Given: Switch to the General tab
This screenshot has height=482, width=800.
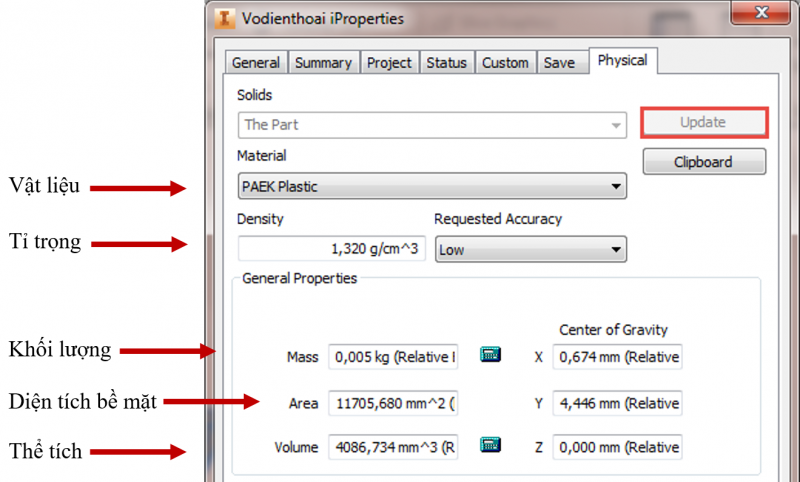Looking at the screenshot, I should pyautogui.click(x=256, y=62).
